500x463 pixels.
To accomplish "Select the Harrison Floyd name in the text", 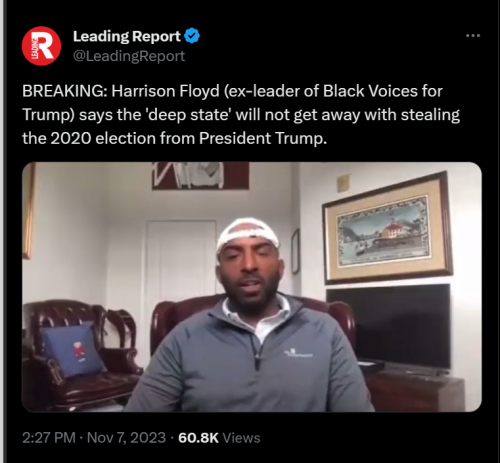I will coord(165,91).
